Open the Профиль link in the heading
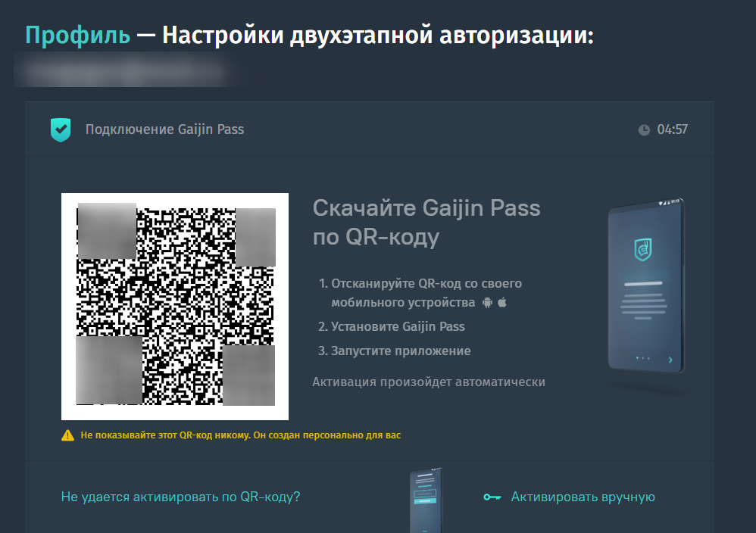The height and width of the screenshot is (533, 756). (x=77, y=35)
